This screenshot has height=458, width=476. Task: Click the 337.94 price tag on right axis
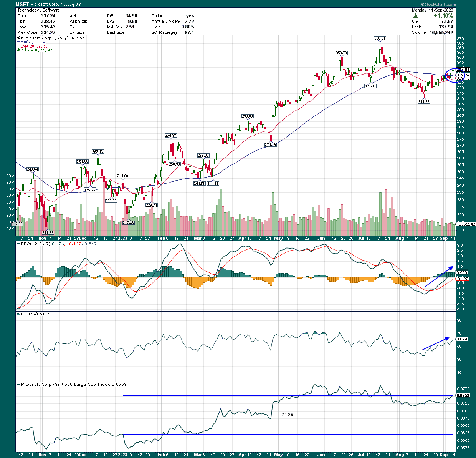462,70
